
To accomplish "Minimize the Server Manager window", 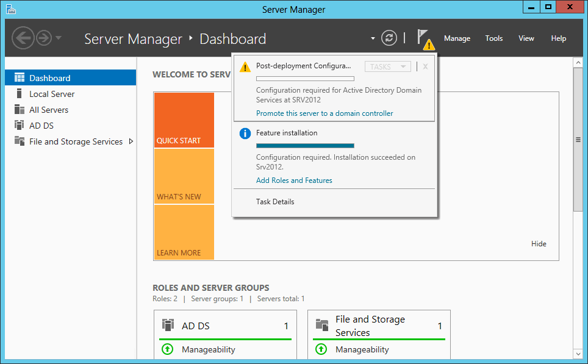I will pos(531,7).
